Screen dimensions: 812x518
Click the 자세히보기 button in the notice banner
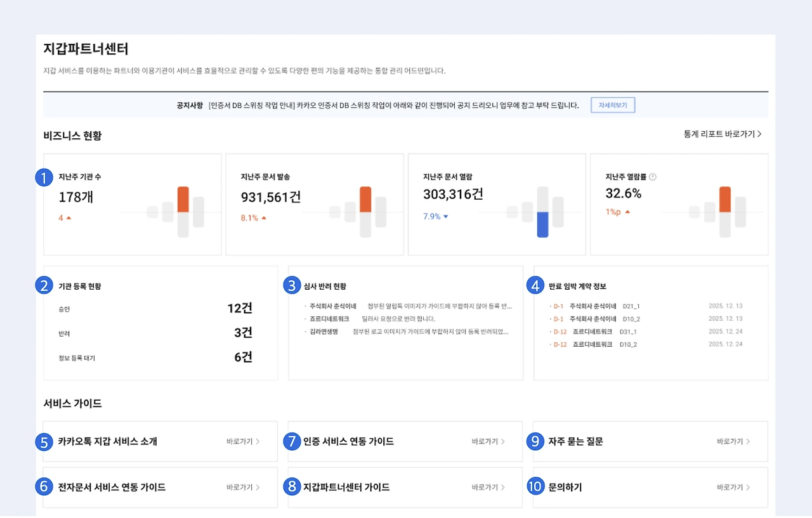click(x=612, y=105)
